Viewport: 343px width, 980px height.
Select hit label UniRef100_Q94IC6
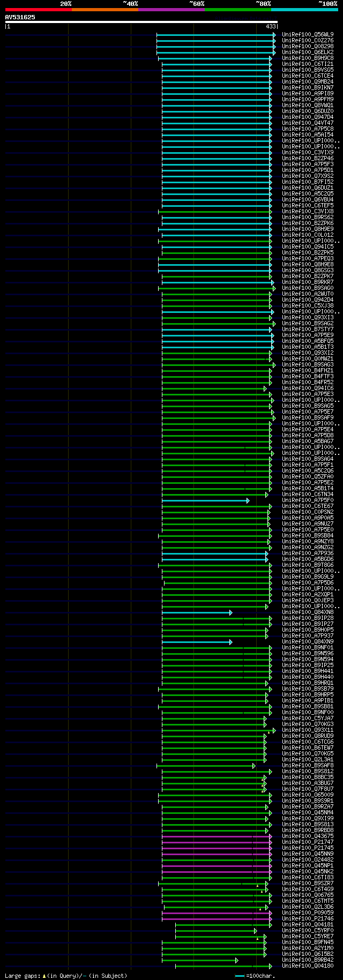click(308, 388)
